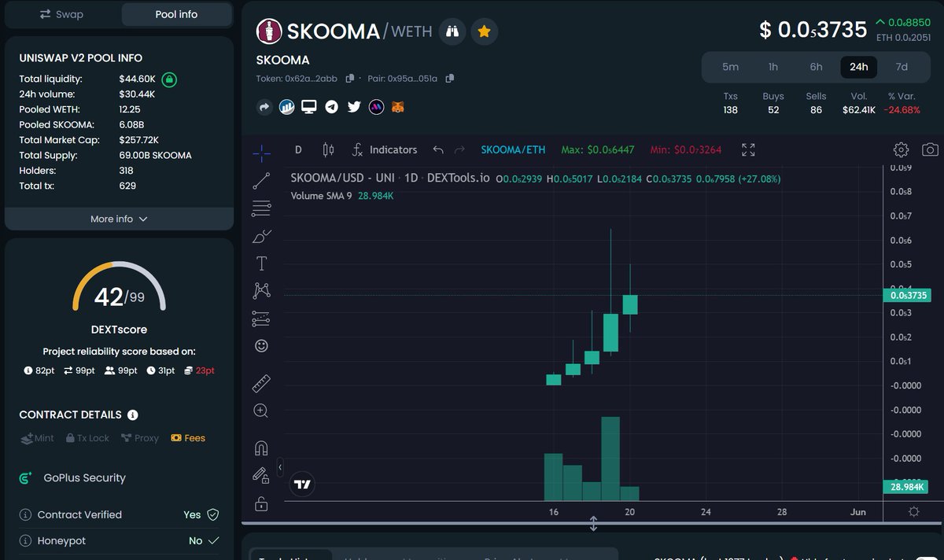Screen dimensions: 944x560
Task: Add token to MetaMask fox icon
Action: click(398, 106)
